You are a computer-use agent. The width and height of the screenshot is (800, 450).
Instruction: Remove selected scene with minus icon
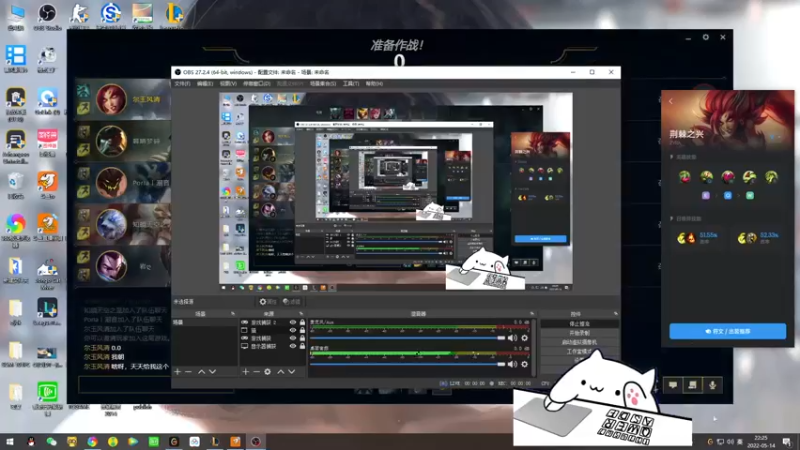(x=188, y=372)
